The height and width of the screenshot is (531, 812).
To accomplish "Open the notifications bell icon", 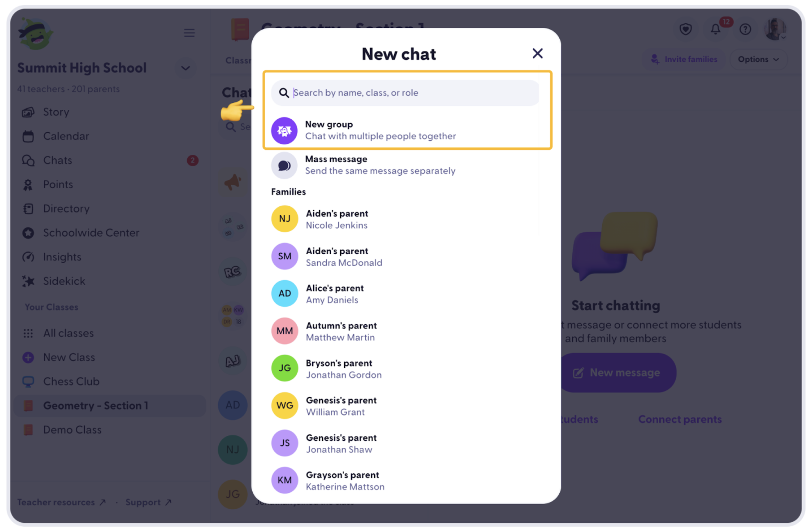I will (715, 29).
